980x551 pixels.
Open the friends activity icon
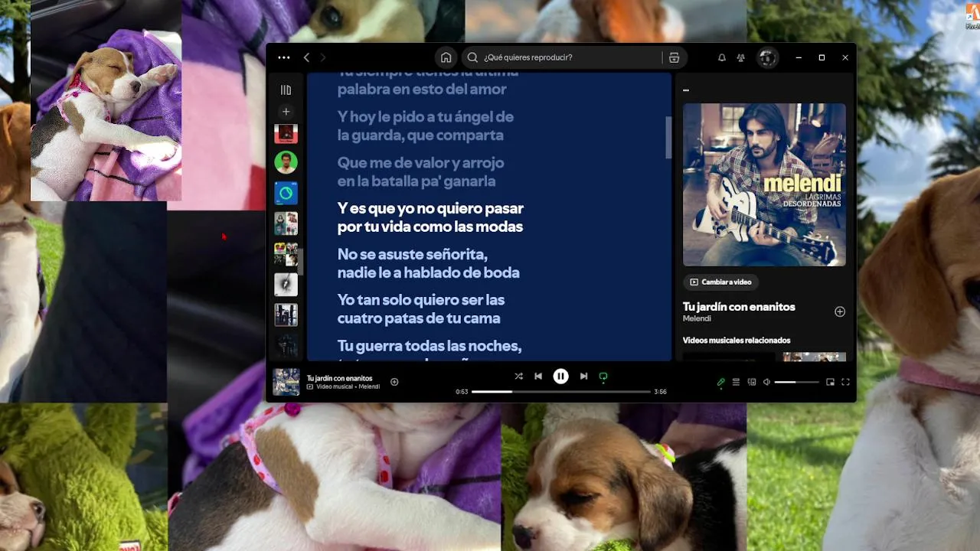[740, 57]
